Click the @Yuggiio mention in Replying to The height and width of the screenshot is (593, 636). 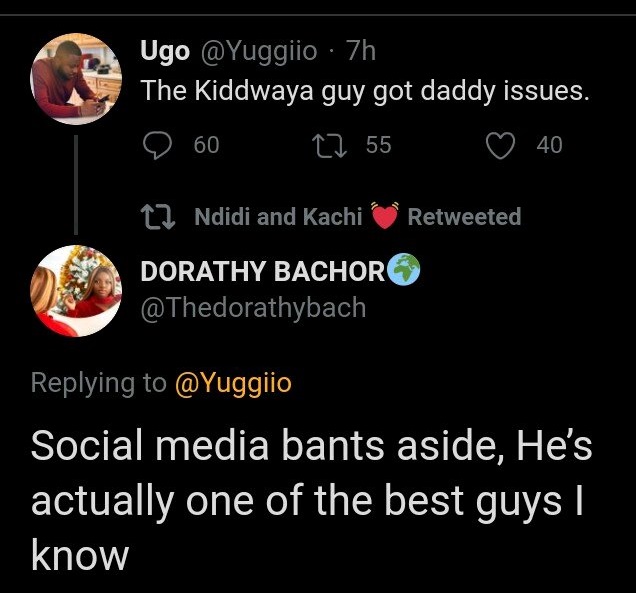pos(232,382)
